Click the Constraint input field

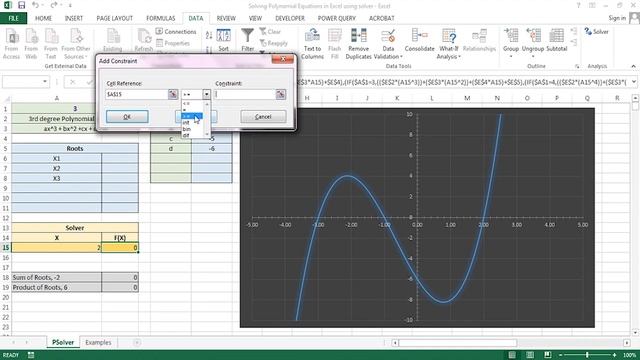[x=244, y=94]
